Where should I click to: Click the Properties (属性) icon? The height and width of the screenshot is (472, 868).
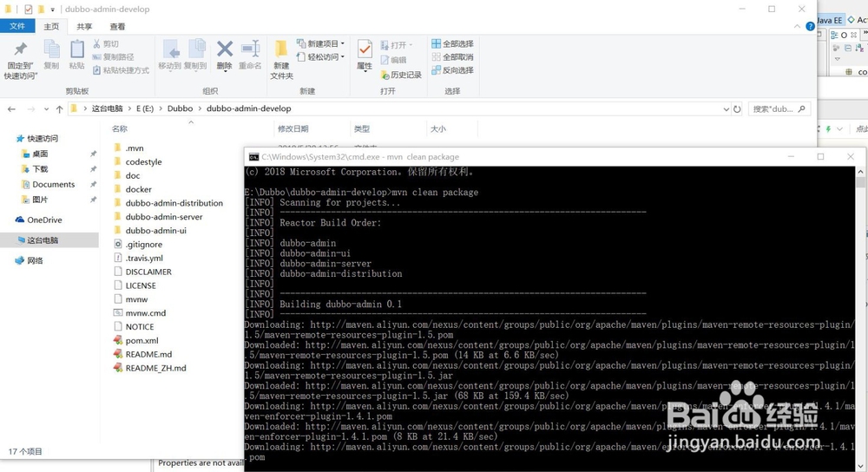click(x=365, y=49)
